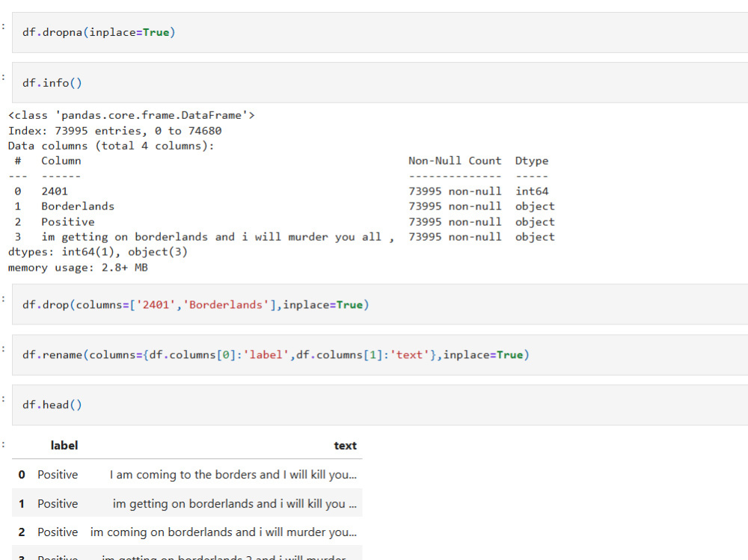Click the 'Column' header in info output

pos(61,161)
